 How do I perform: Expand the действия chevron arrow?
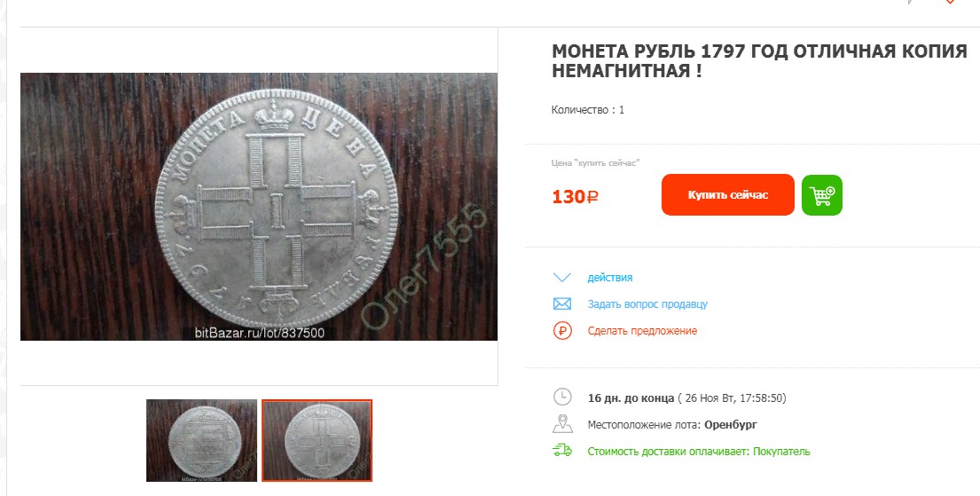click(x=562, y=277)
